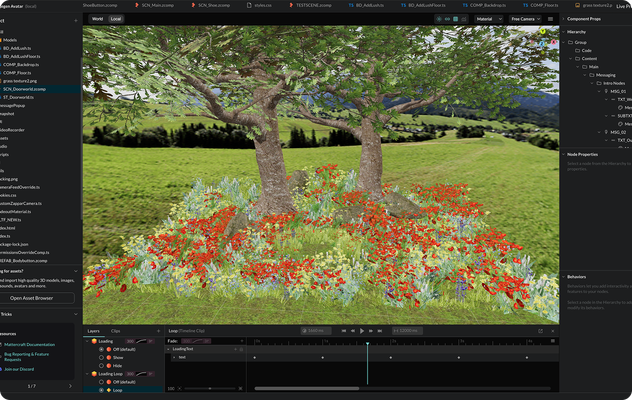Open the styles.css tab
632x400 pixels.
pos(259,5)
